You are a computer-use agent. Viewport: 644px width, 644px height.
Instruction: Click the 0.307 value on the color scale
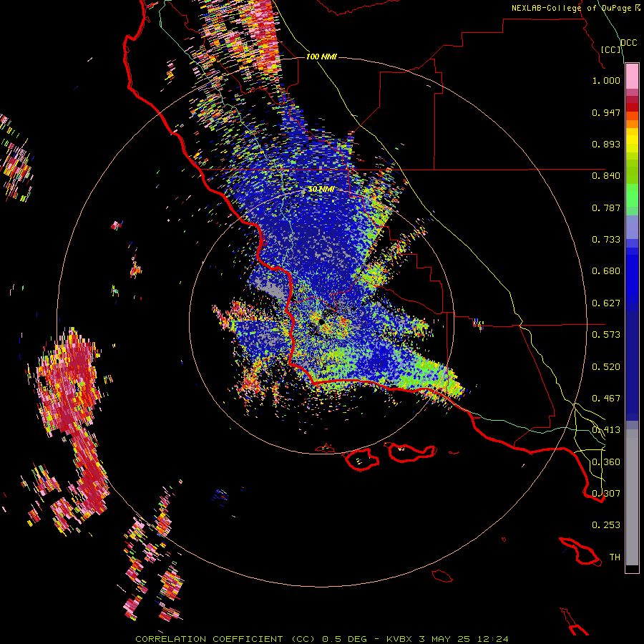click(606, 494)
